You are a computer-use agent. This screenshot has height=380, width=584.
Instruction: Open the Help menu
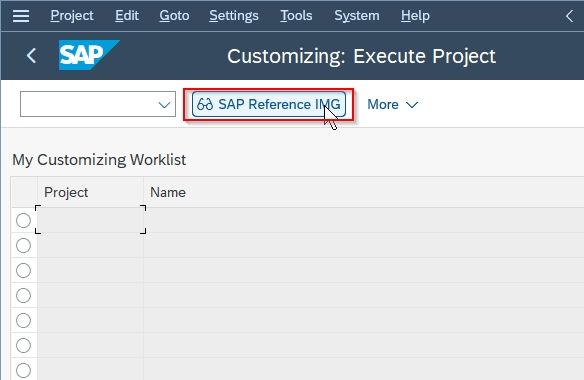(x=415, y=16)
